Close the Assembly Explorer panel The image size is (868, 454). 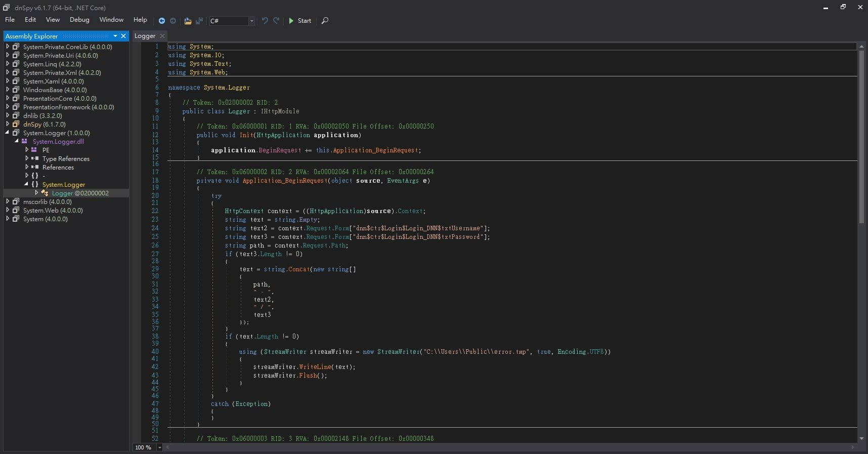click(123, 36)
